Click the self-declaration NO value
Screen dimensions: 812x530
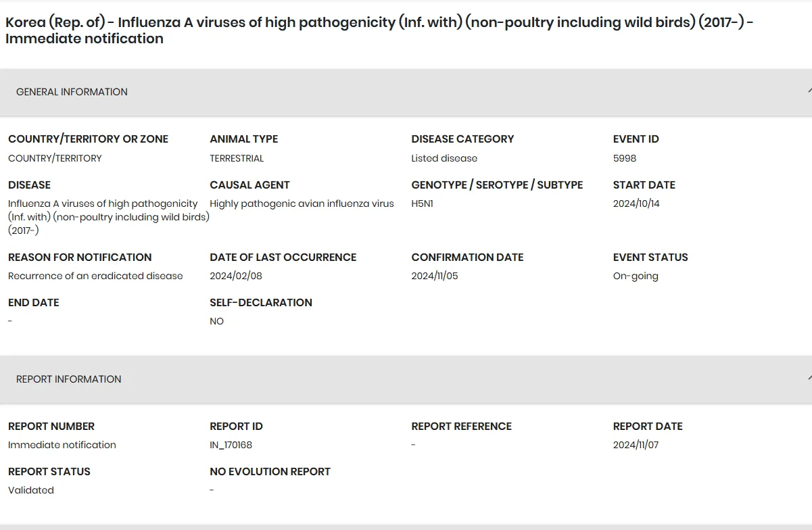tap(216, 321)
